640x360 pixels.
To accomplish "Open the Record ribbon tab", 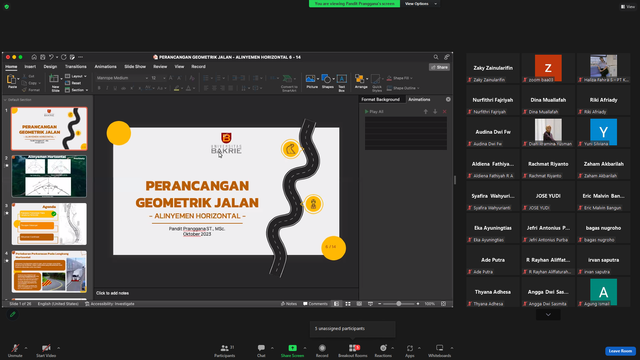I will [198, 67].
